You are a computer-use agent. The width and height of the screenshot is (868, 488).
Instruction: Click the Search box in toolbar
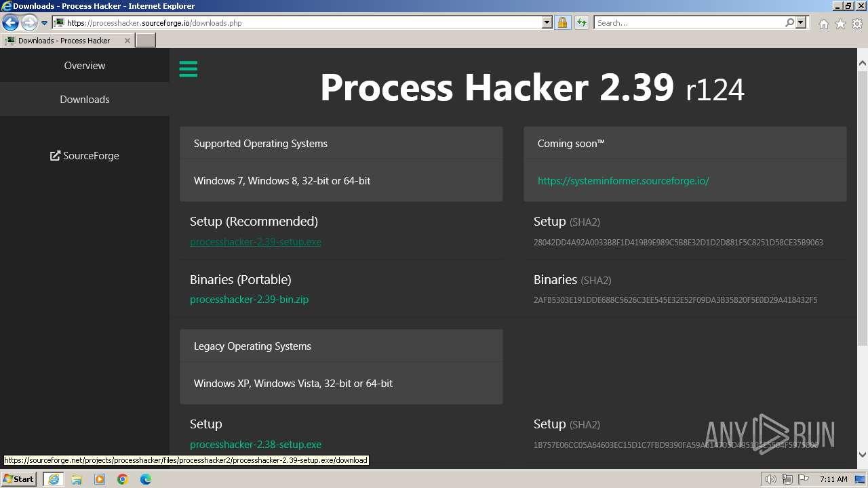tap(689, 22)
